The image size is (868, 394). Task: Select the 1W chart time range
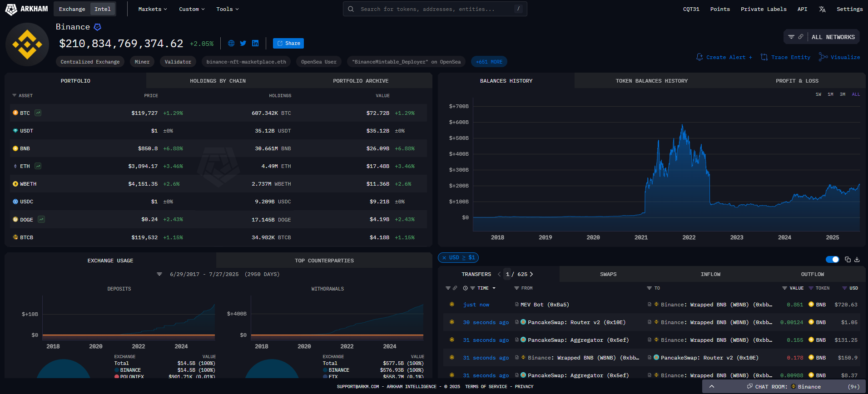point(818,94)
